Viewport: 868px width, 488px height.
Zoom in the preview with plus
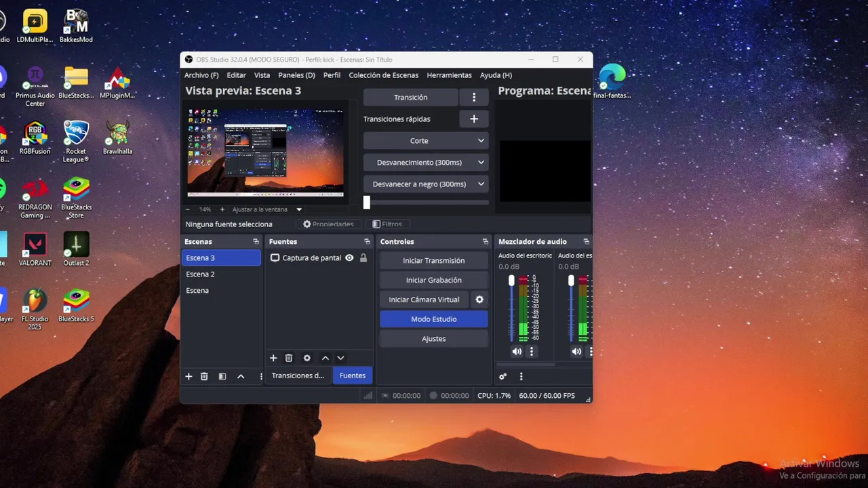pyautogui.click(x=222, y=209)
